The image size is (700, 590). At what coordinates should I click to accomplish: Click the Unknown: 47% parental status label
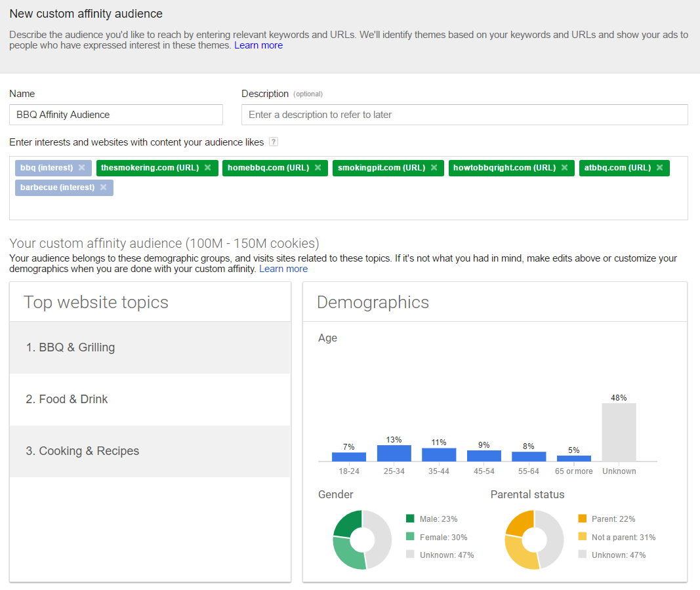coord(619,555)
